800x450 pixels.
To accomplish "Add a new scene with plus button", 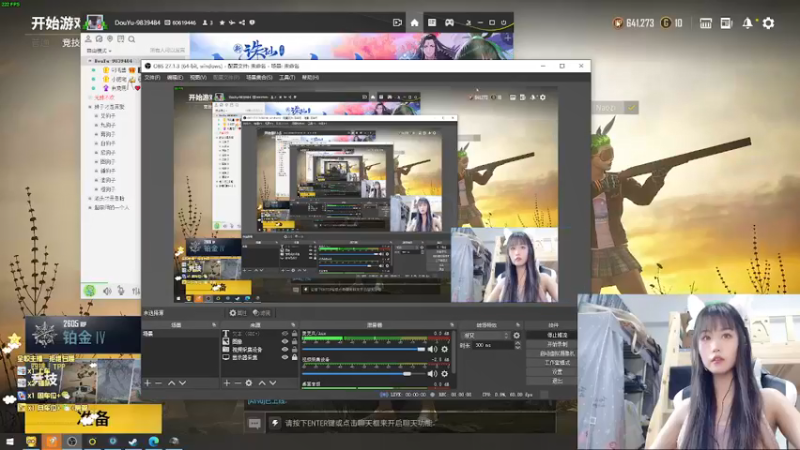I will (147, 383).
